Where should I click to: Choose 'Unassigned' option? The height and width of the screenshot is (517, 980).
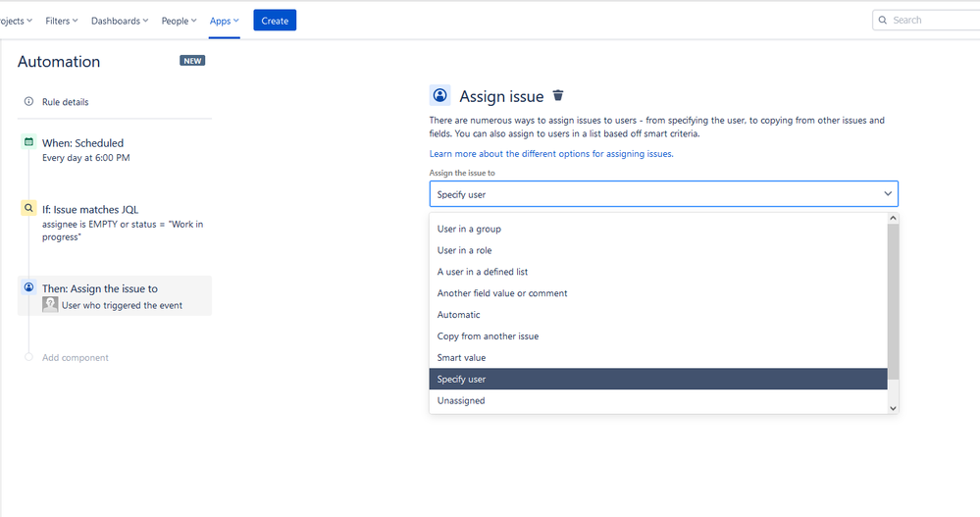click(658, 400)
